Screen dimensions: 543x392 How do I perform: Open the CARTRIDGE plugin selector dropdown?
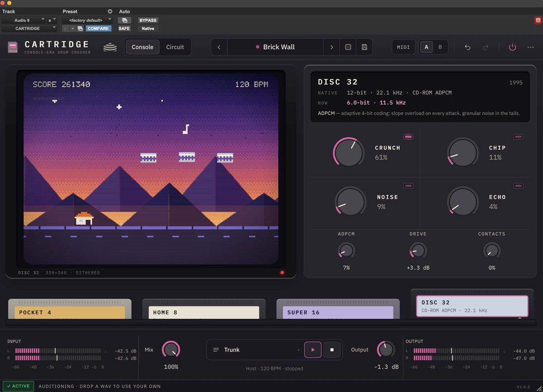click(x=29, y=28)
